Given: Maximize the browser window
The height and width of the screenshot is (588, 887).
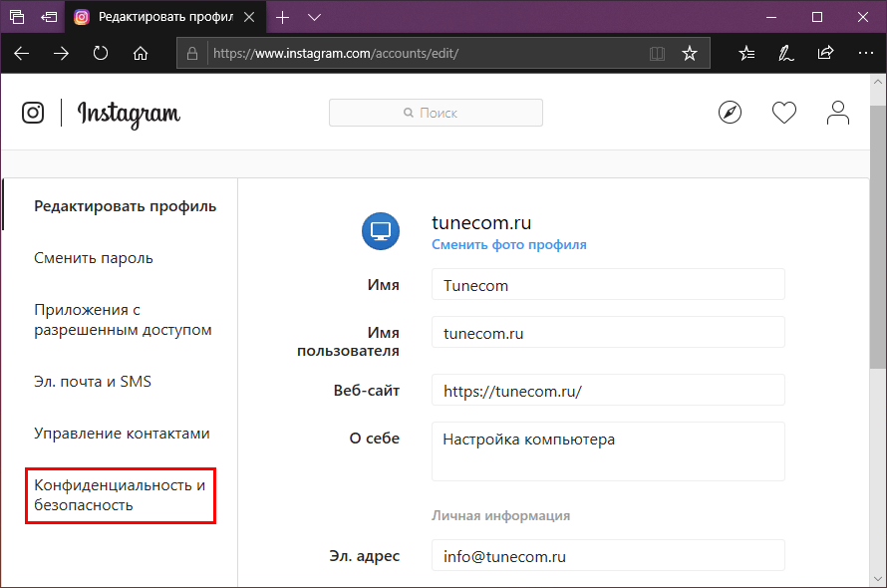Looking at the screenshot, I should [817, 17].
